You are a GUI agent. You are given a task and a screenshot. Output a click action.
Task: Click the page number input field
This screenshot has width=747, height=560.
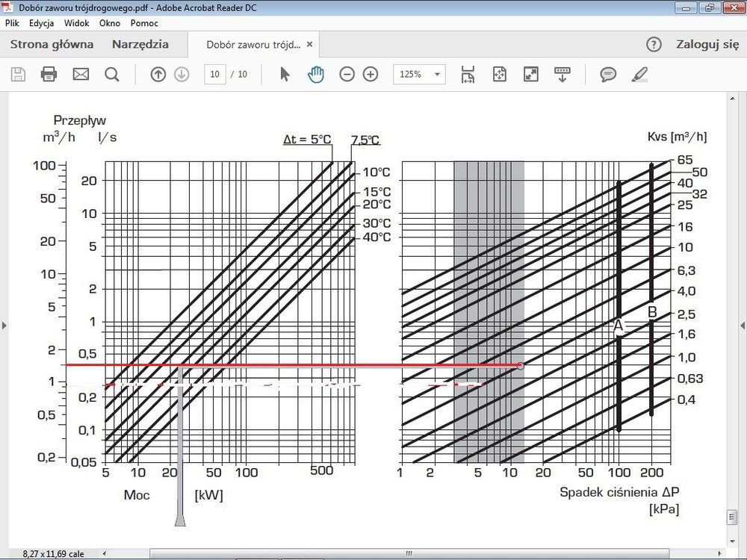pyautogui.click(x=215, y=74)
